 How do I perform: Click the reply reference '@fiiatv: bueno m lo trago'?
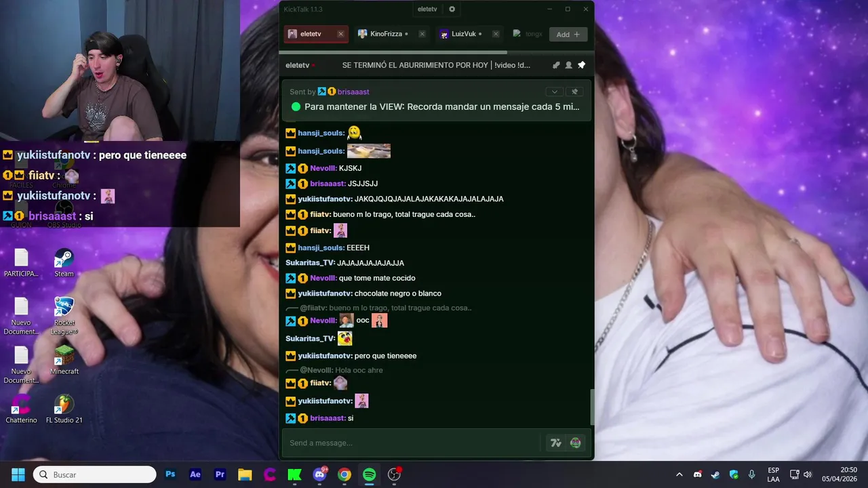pyautogui.click(x=385, y=308)
